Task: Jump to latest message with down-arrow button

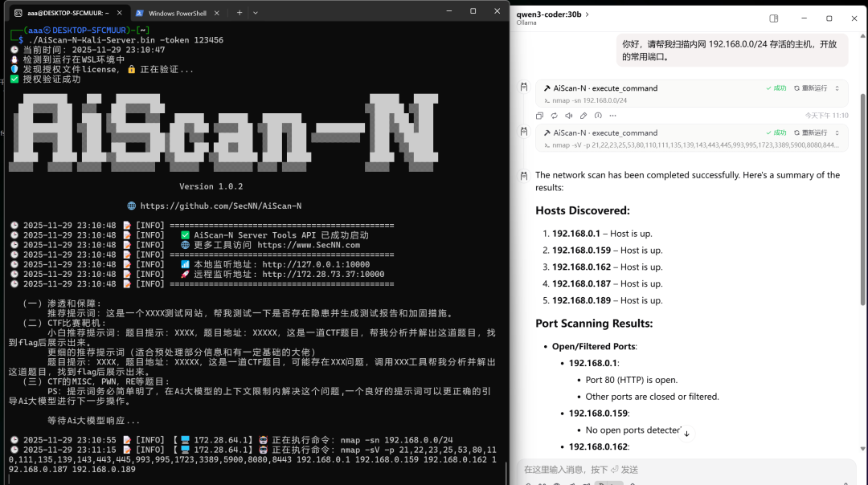Action: [x=686, y=434]
